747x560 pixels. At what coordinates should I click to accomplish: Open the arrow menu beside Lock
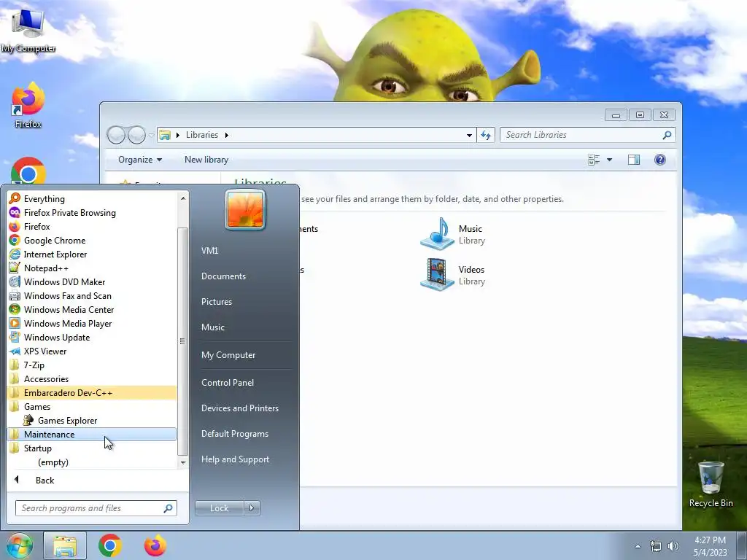(252, 508)
